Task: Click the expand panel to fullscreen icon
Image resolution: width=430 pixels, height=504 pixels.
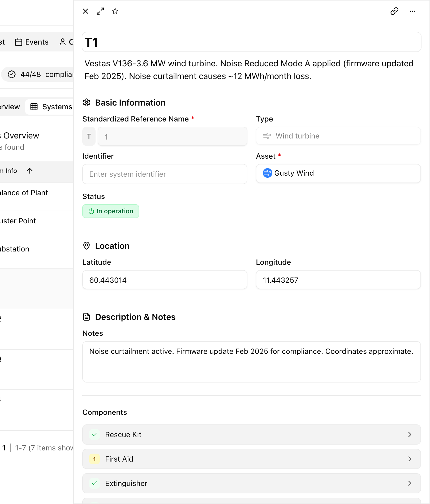Action: click(100, 11)
